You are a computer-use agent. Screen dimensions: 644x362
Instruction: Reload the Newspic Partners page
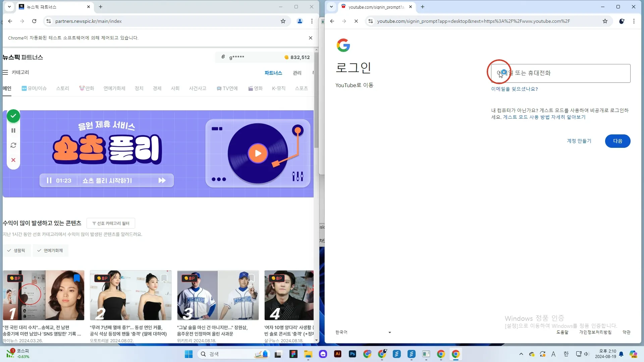[x=34, y=21]
